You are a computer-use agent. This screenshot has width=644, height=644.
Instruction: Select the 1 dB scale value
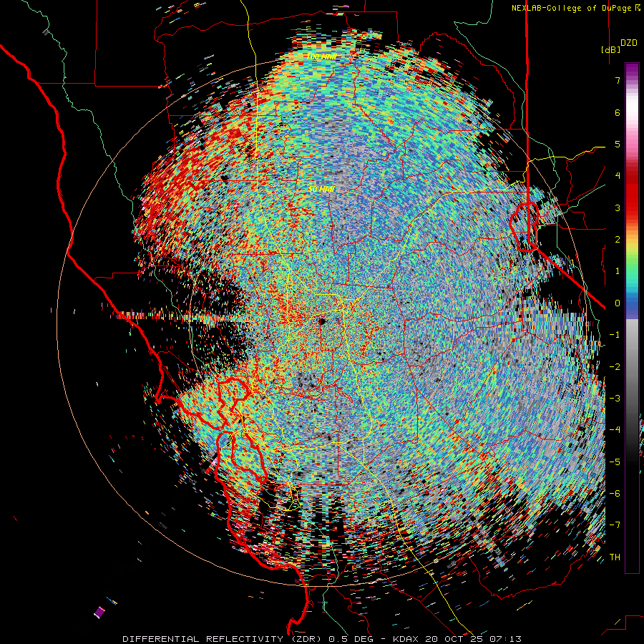pos(618,271)
